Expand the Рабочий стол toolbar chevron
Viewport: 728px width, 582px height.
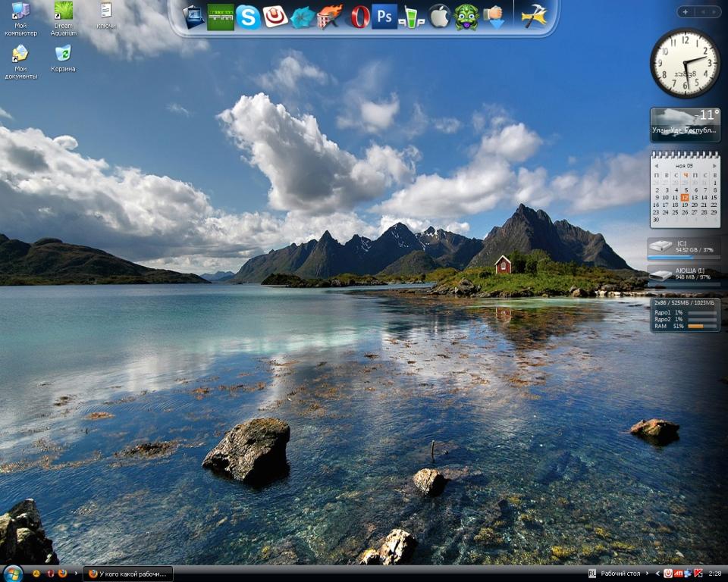pos(648,574)
